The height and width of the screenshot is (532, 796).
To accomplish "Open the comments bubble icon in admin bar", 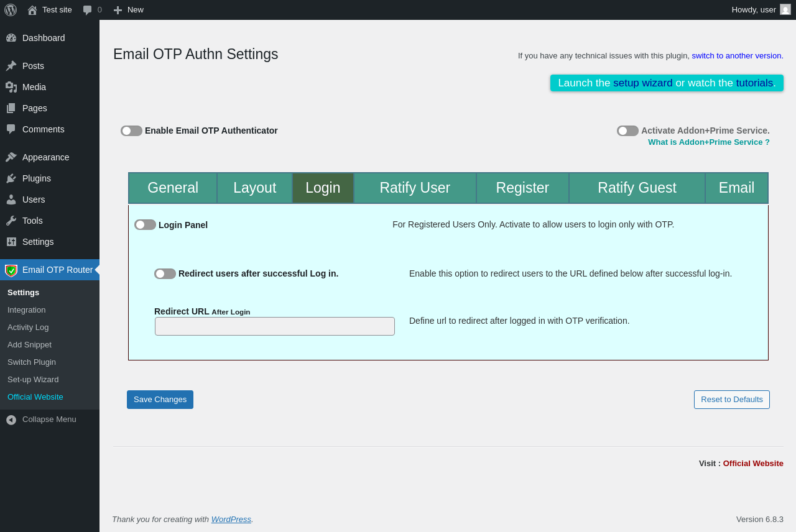I will (x=88, y=10).
